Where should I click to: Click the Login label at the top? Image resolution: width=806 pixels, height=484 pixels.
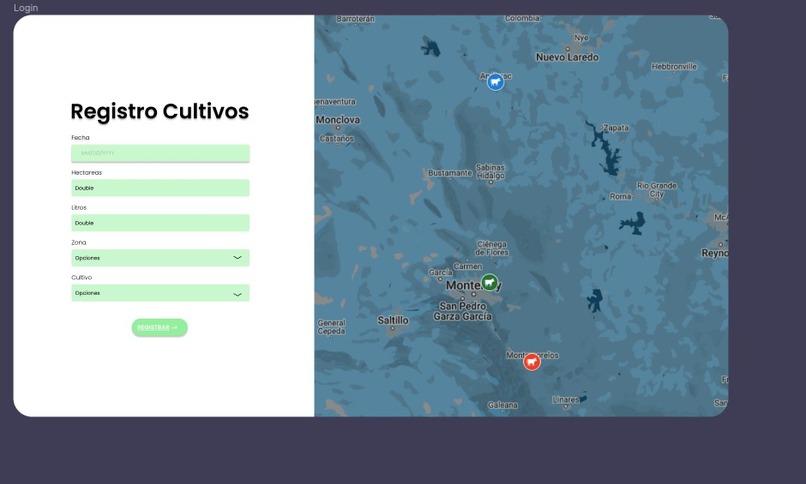(x=26, y=8)
